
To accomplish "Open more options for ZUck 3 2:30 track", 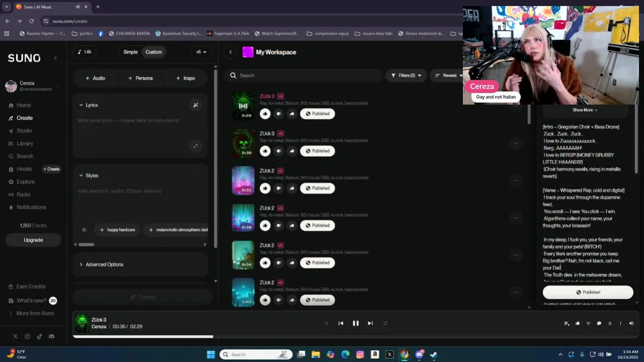I will pyautogui.click(x=516, y=143).
